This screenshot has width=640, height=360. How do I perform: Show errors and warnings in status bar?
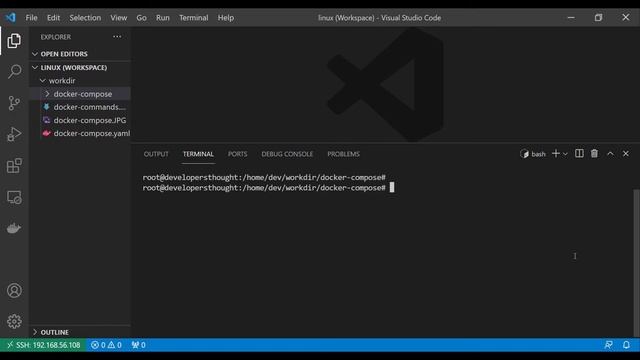[x=106, y=345]
